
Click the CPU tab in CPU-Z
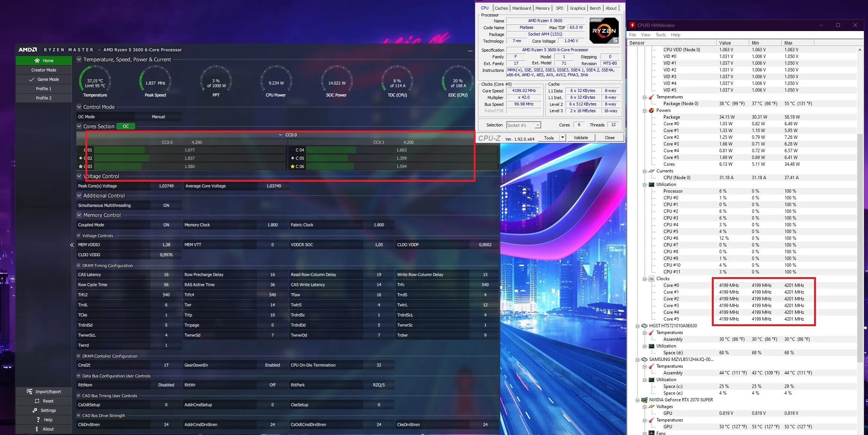click(x=484, y=8)
